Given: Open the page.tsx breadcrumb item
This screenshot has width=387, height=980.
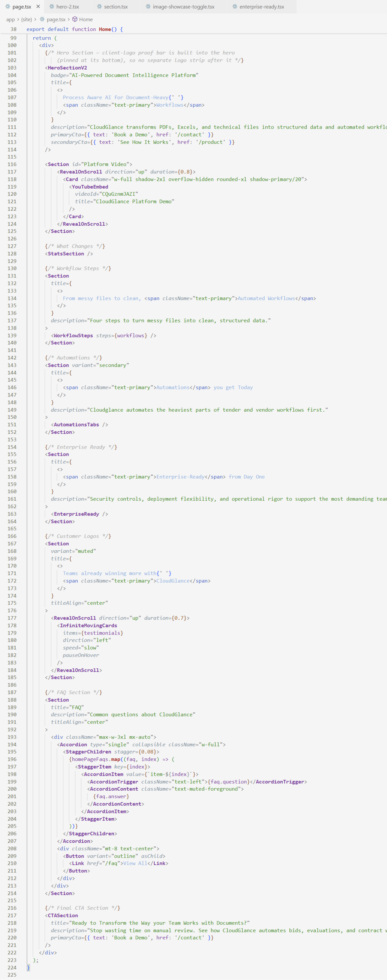Looking at the screenshot, I should pyautogui.click(x=56, y=19).
